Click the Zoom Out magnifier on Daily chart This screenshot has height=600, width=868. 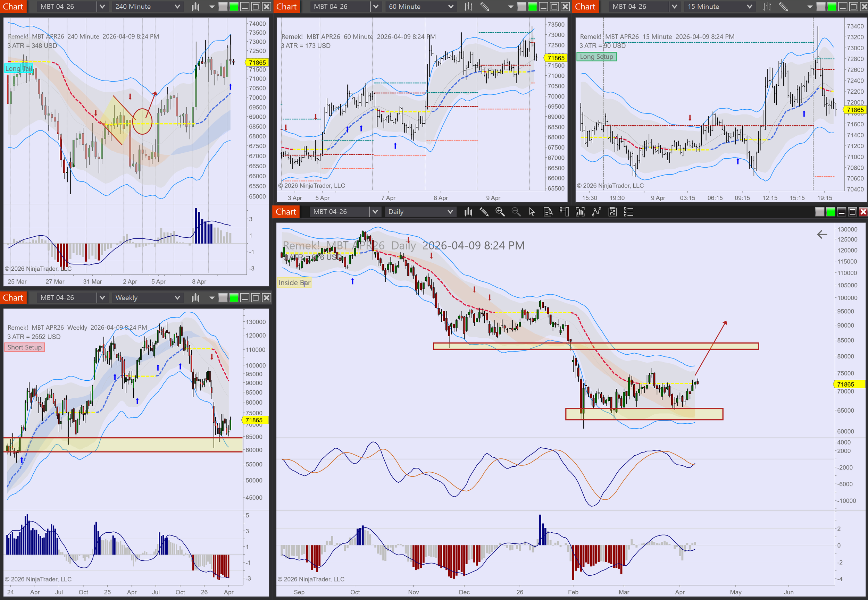click(x=516, y=212)
